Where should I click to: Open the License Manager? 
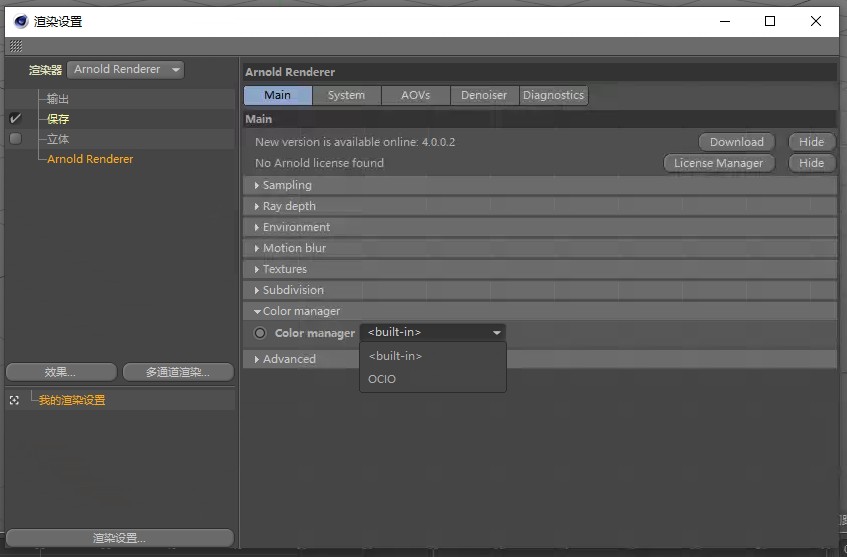(719, 163)
